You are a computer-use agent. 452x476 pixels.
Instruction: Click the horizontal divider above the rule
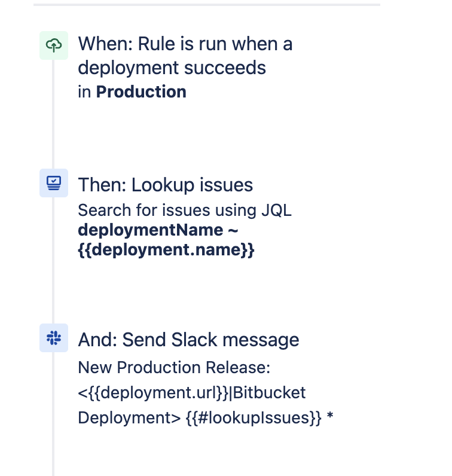[207, 5]
